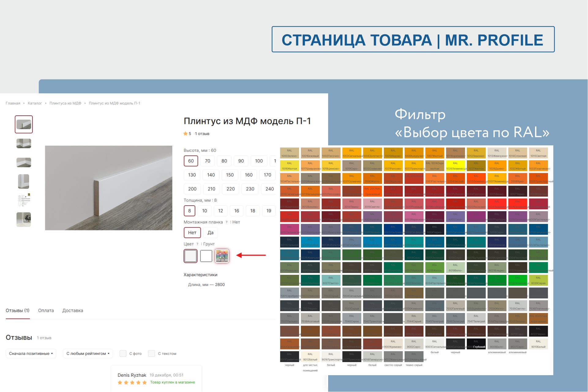588x392 pixels.
Task: Select height option 150
Action: 230,175
